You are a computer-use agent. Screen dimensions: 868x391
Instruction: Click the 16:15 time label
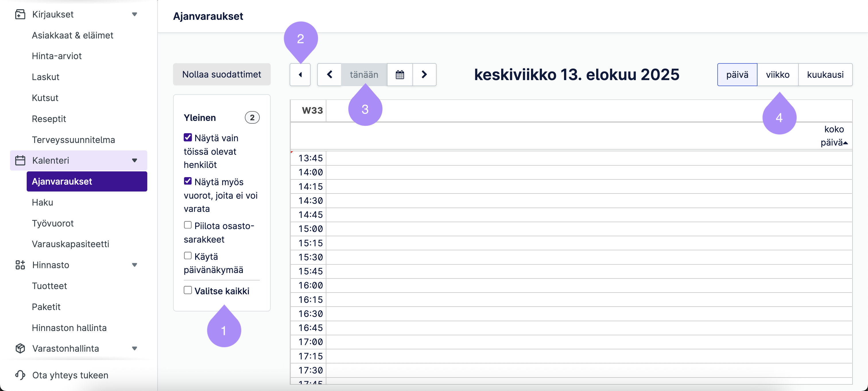click(310, 300)
